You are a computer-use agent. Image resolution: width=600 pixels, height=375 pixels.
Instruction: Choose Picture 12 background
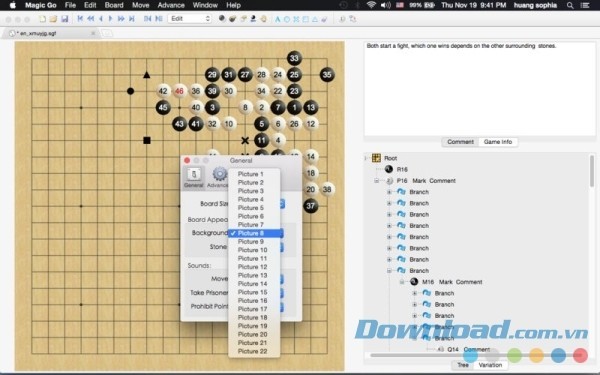tap(254, 267)
